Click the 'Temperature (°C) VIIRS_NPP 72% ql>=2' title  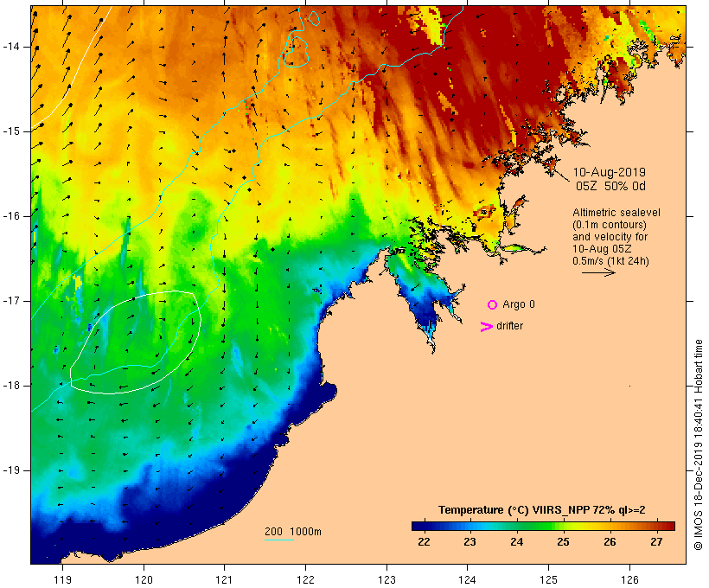pyautogui.click(x=542, y=510)
